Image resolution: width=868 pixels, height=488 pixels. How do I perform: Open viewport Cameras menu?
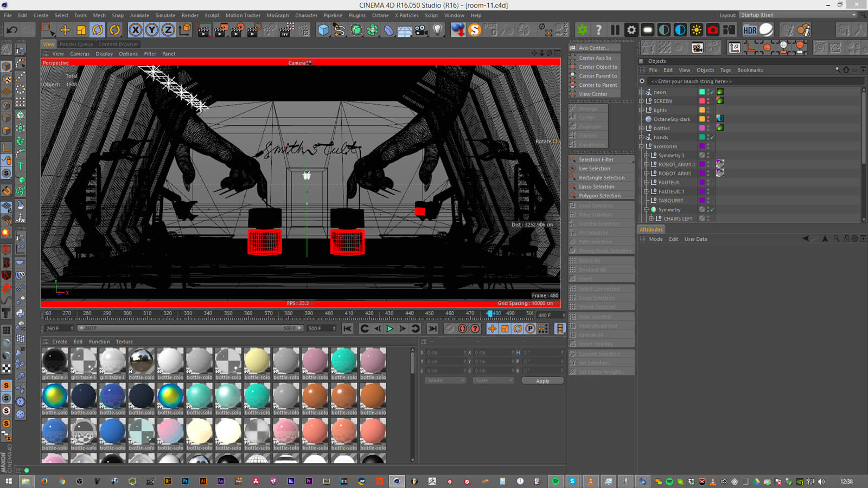click(80, 54)
